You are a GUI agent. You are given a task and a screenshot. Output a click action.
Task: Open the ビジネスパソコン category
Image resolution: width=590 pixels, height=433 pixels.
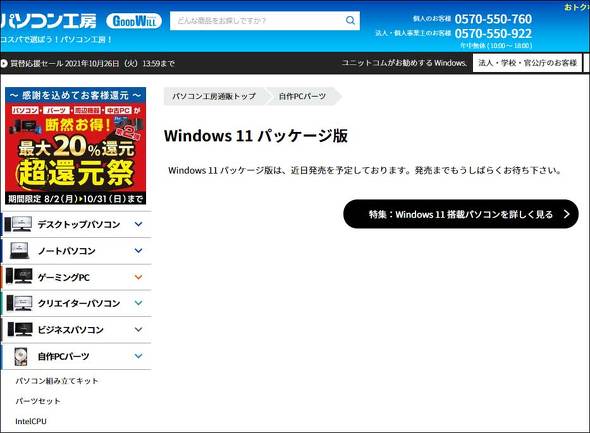point(70,330)
